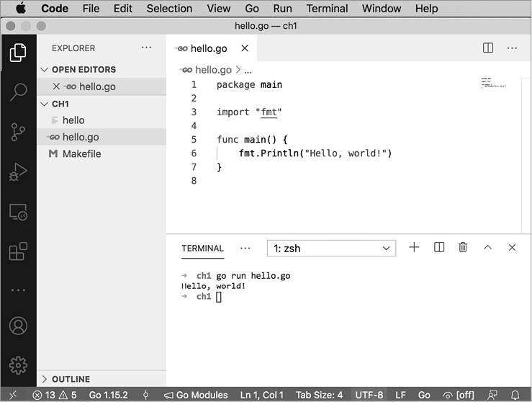Open the Apple menu
The height and width of the screenshot is (402, 532).
[x=20, y=9]
